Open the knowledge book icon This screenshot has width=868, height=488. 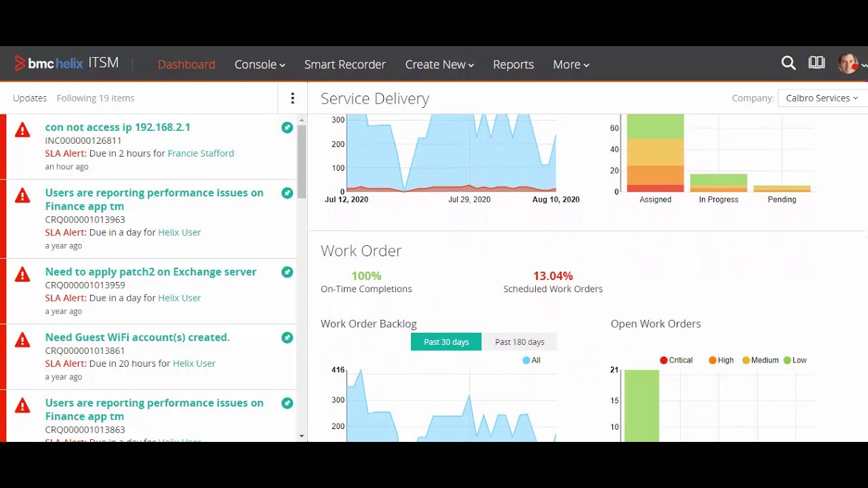coord(816,63)
